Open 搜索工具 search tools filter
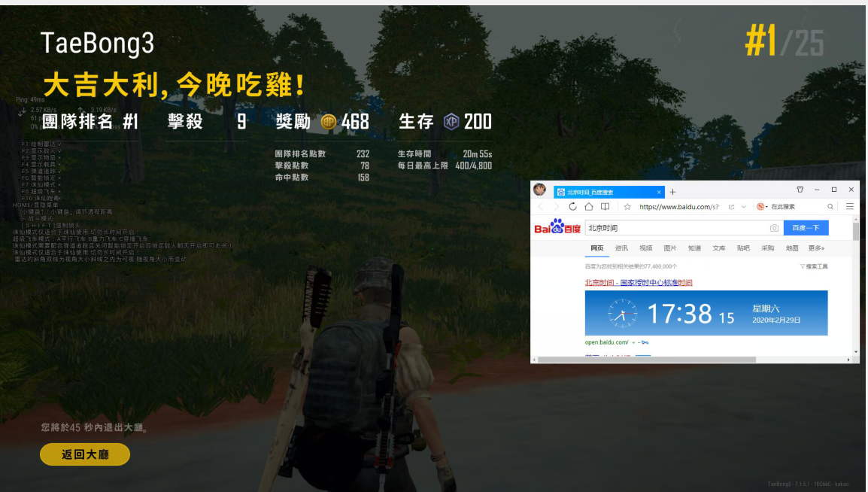The width and height of the screenshot is (868, 492). [x=814, y=266]
